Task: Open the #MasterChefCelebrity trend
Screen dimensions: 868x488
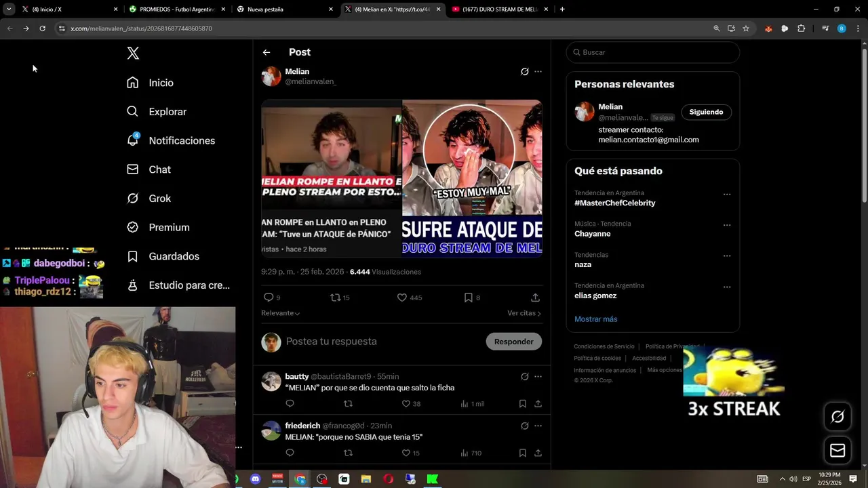Action: coord(615,203)
